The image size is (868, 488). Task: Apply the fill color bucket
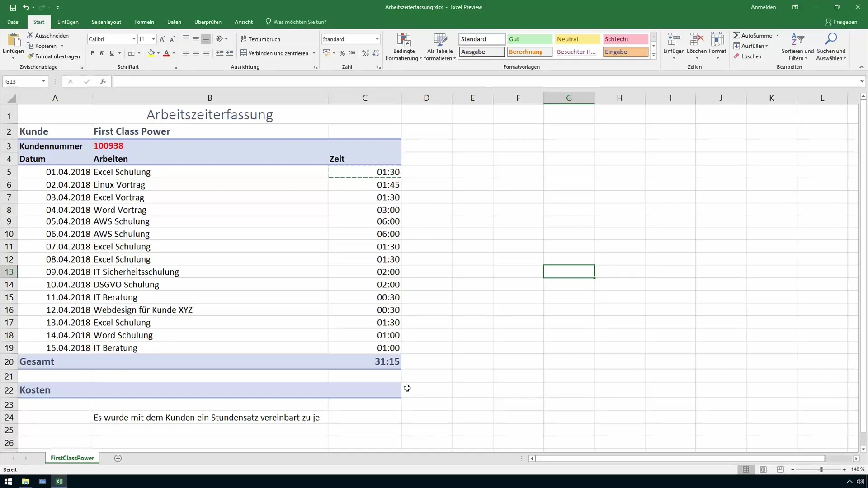(x=151, y=53)
